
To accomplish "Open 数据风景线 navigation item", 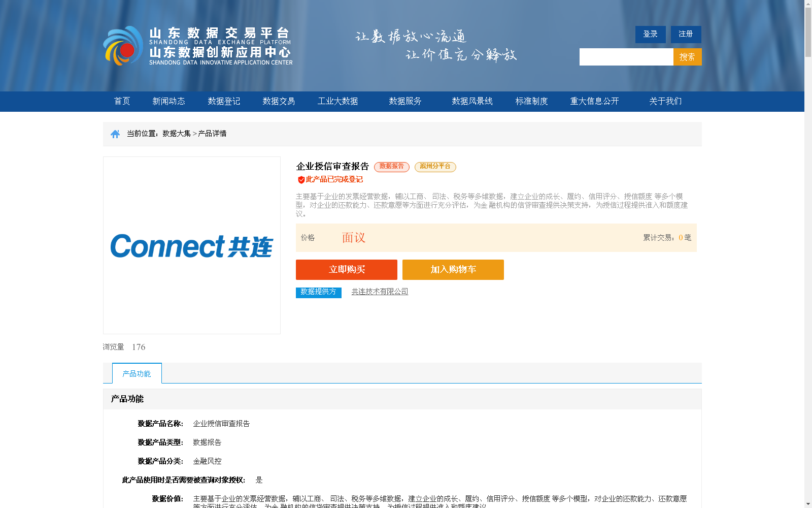I will coord(472,101).
